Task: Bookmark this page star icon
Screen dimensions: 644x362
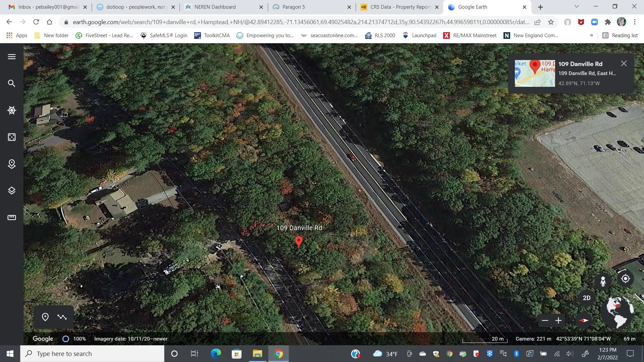Action: 551,22
